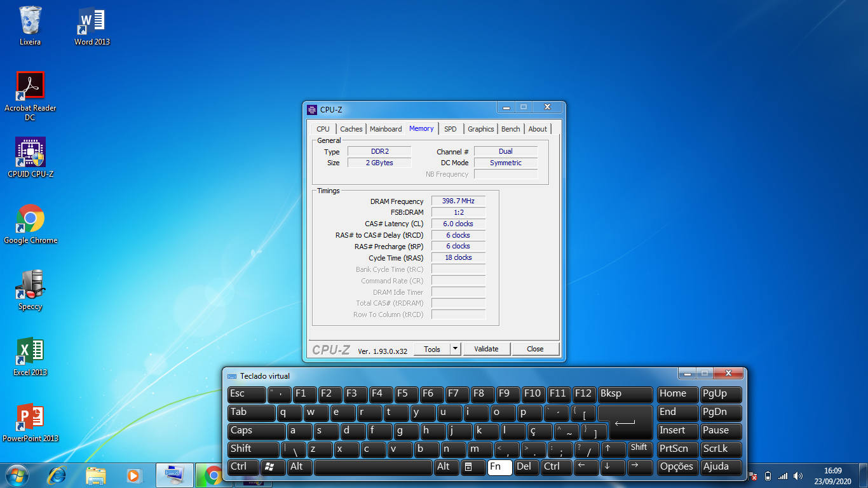Toggle the right Alt key on virtual keyboard
This screenshot has height=488, width=868.
point(445,467)
